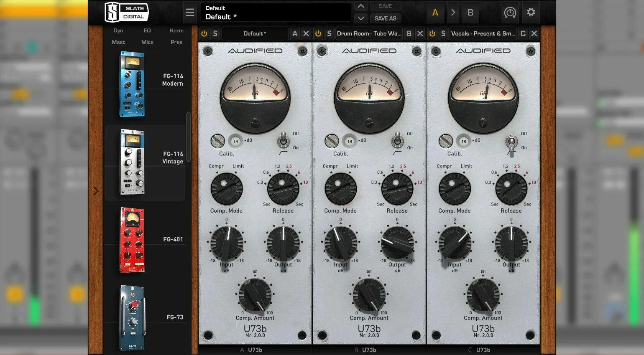
Task: Solo the slot A Default module
Action: [215, 33]
